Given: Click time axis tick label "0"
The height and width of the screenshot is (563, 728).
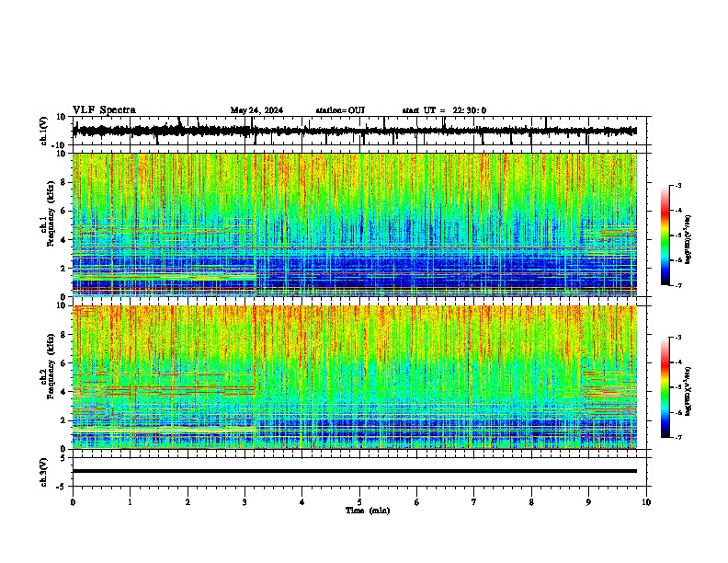Looking at the screenshot, I should [x=73, y=502].
